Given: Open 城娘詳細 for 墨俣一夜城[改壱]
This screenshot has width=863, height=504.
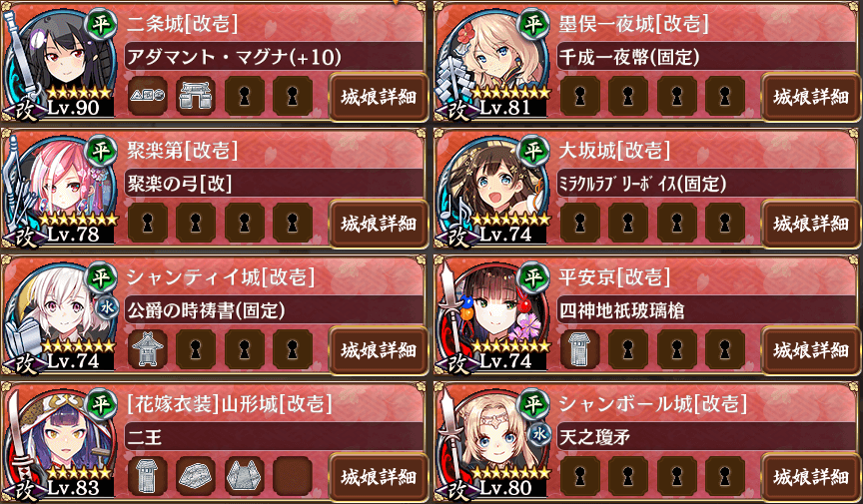Looking at the screenshot, I should click(x=810, y=98).
